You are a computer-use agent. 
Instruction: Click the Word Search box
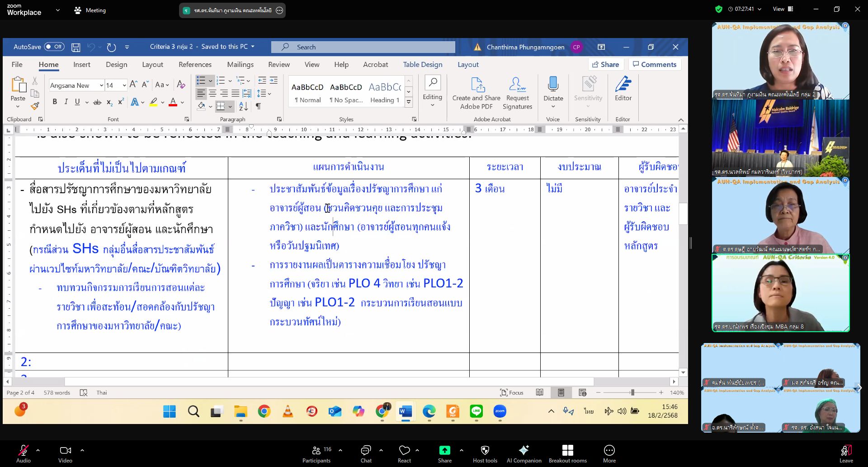(363, 47)
